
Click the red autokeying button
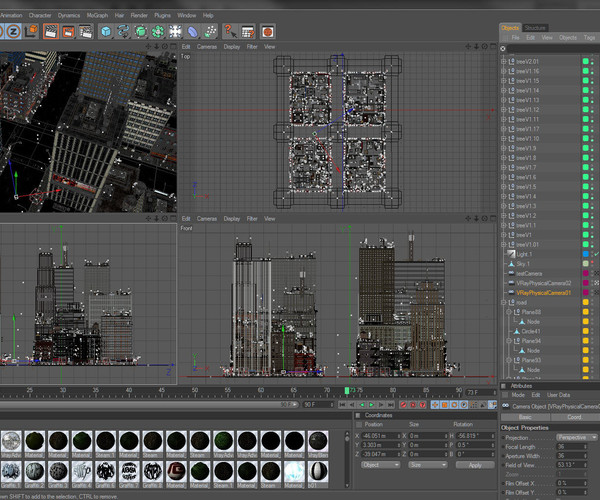[412, 404]
